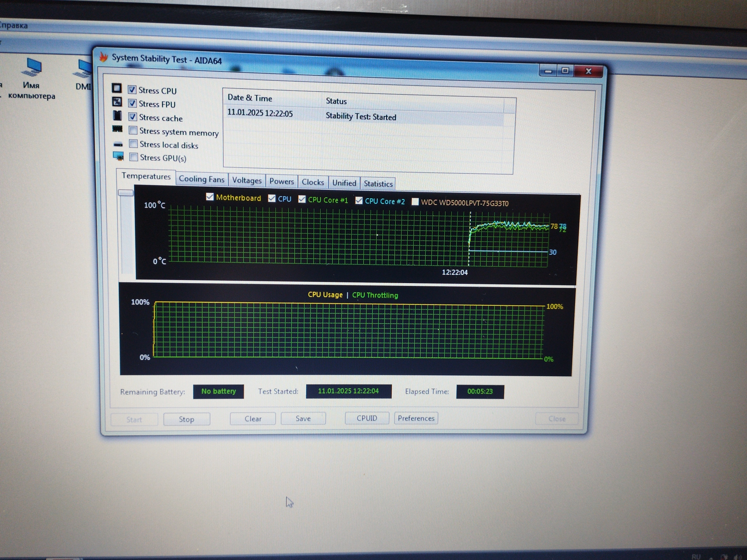
Task: Click the cache chip icon beside Stress cache
Action: tap(117, 115)
